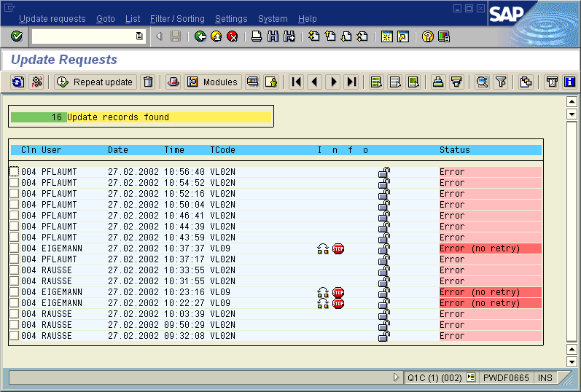Open Filter / Sorting menu
Screen dimensions: 581x392
click(x=177, y=19)
